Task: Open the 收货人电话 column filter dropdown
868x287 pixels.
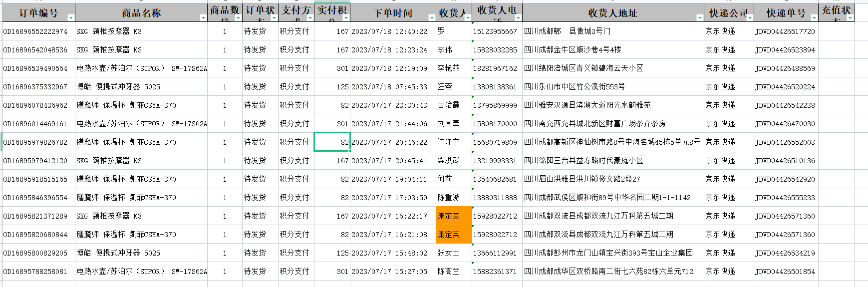Action: (x=518, y=17)
